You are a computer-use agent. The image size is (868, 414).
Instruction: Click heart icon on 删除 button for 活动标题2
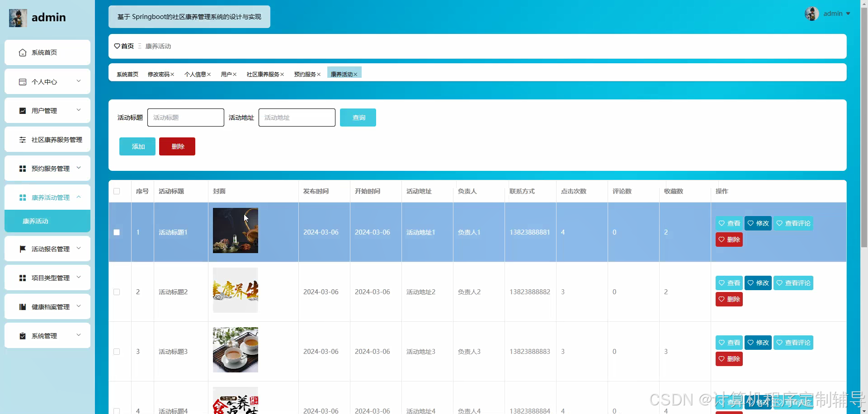722,299
